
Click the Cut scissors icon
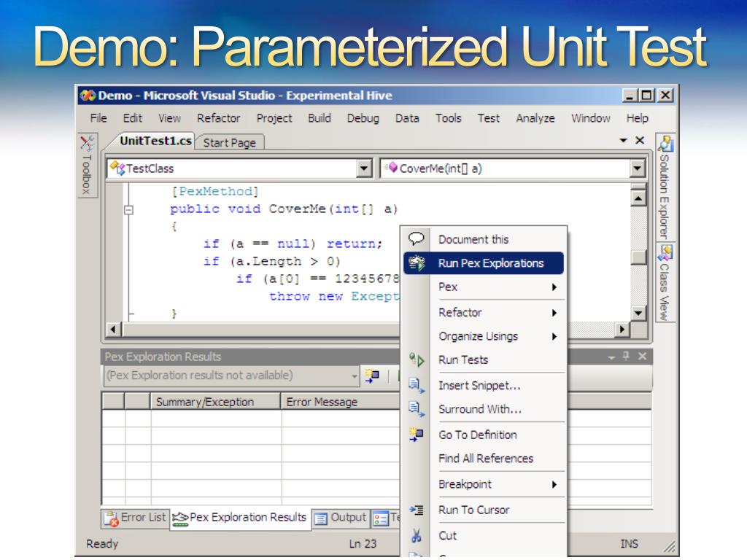tap(417, 536)
